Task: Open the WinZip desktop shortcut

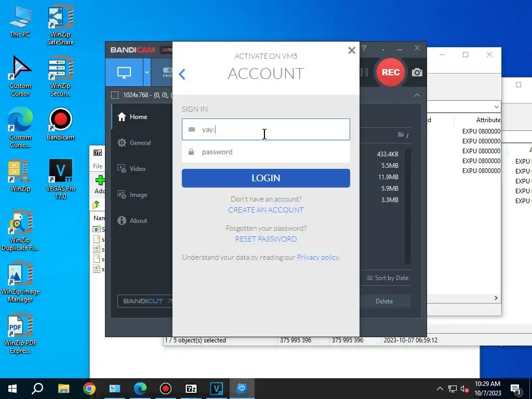Action: (x=20, y=176)
